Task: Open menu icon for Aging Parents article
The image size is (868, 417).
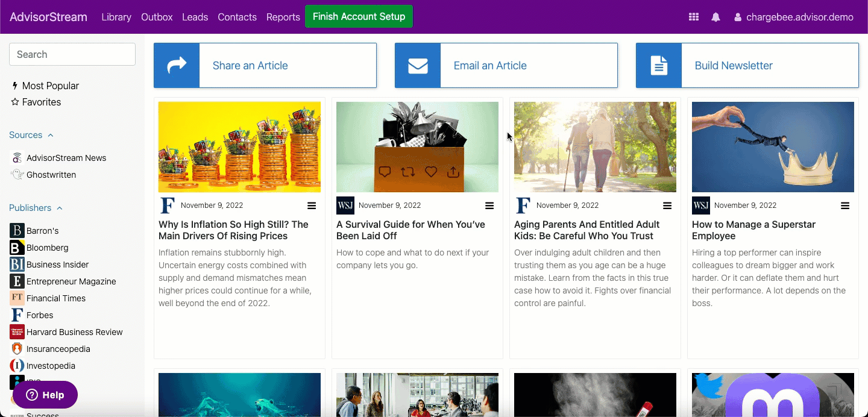Action: point(667,205)
